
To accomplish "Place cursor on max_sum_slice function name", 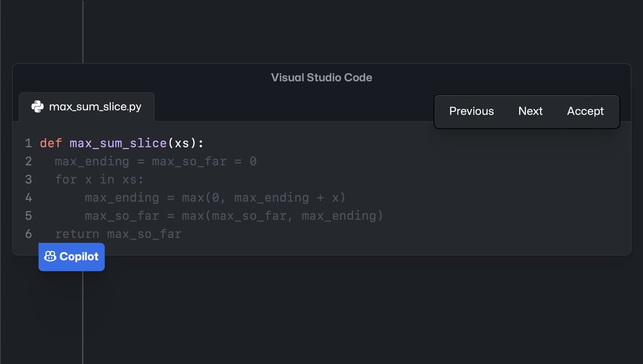I will [118, 143].
